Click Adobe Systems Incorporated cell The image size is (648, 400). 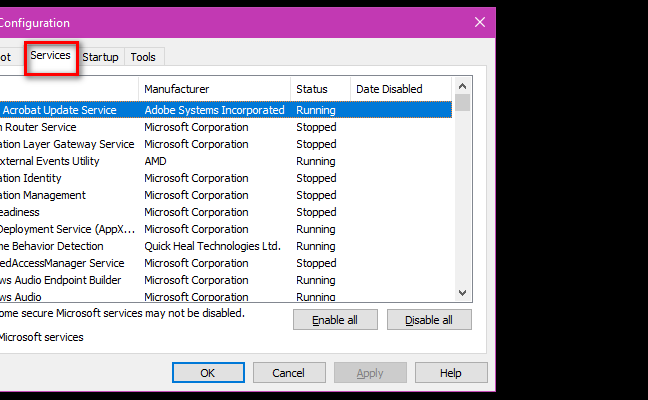(x=214, y=110)
